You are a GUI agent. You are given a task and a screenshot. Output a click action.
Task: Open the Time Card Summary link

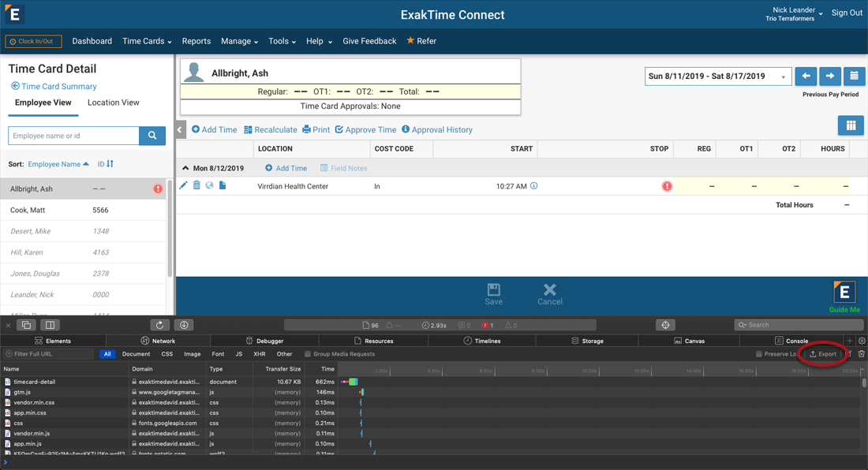(x=54, y=86)
